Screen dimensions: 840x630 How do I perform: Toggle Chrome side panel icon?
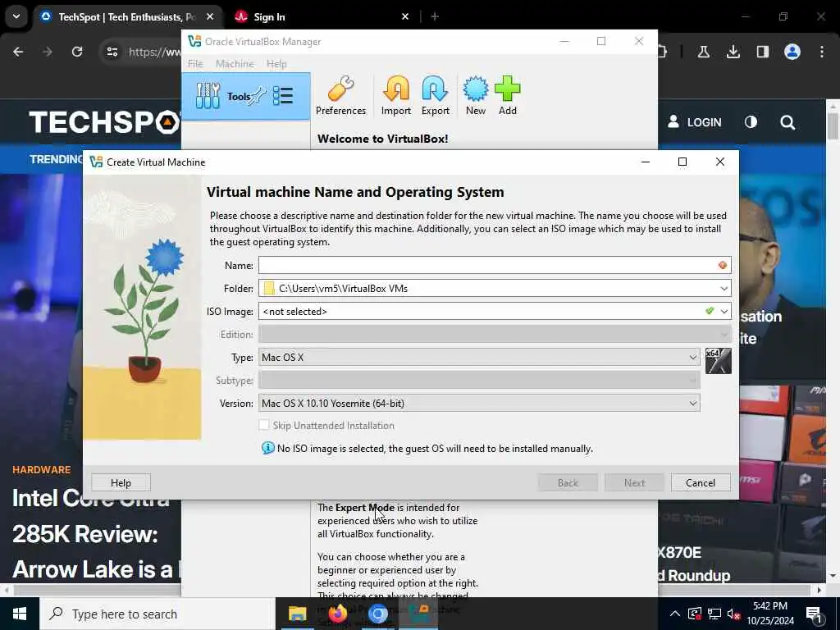tap(762, 52)
